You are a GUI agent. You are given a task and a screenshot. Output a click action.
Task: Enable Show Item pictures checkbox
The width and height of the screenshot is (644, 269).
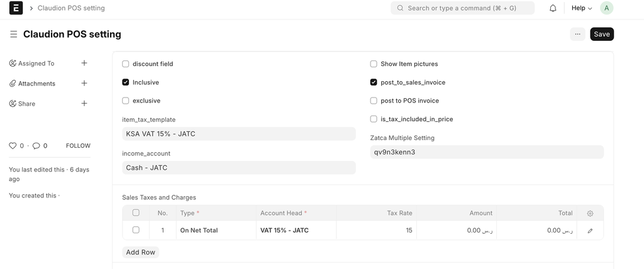click(x=374, y=64)
